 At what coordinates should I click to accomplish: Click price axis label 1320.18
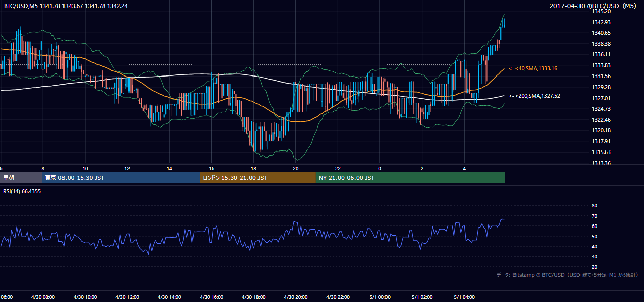tap(602, 130)
